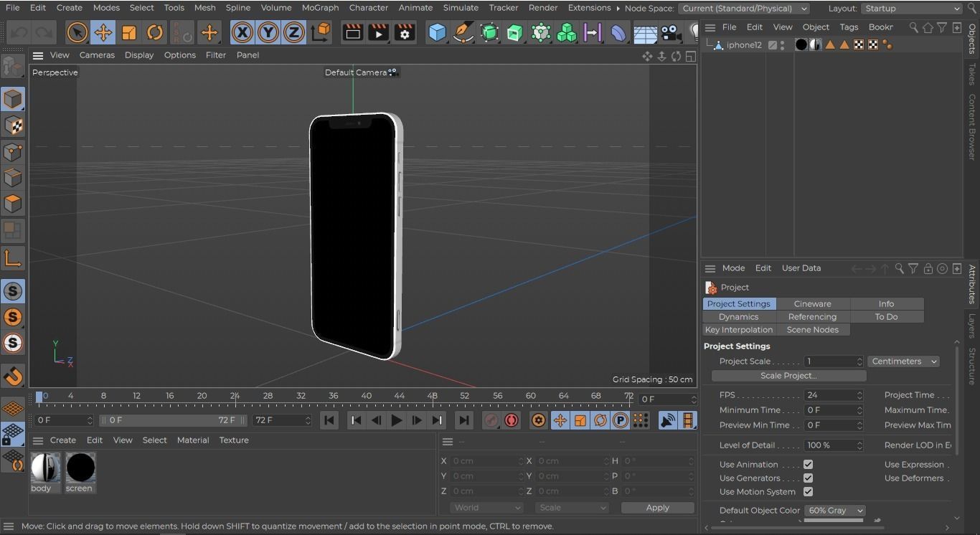Add a Volume Builder object
The image size is (980, 535).
click(x=567, y=32)
